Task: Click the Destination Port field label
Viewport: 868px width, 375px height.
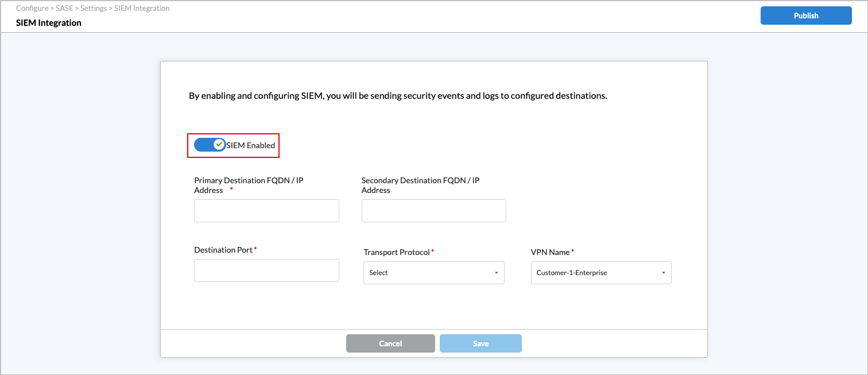Action: tap(223, 250)
